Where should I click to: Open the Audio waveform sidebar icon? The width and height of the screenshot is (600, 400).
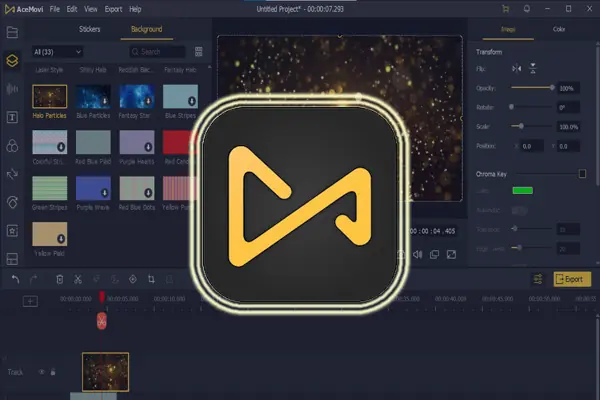pos(12,89)
